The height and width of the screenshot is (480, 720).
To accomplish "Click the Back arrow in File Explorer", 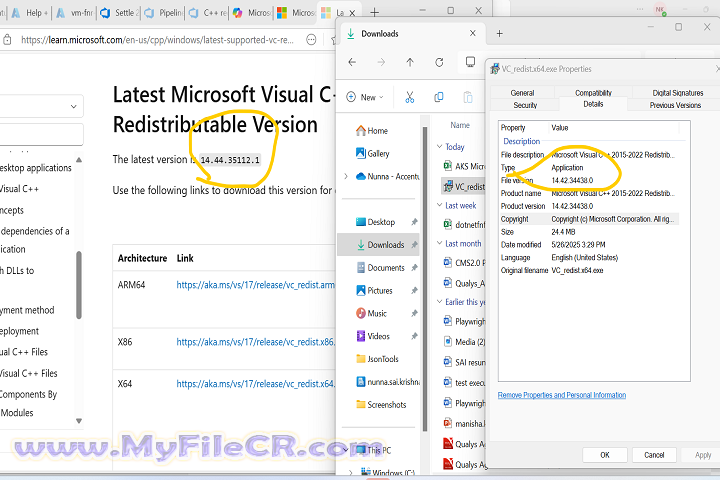I will click(x=352, y=62).
